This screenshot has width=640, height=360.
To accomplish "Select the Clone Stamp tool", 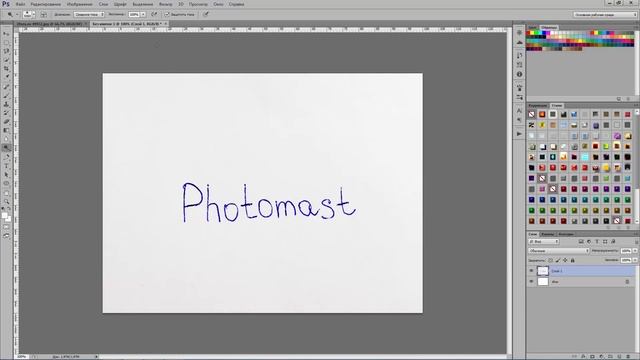I will [x=6, y=104].
